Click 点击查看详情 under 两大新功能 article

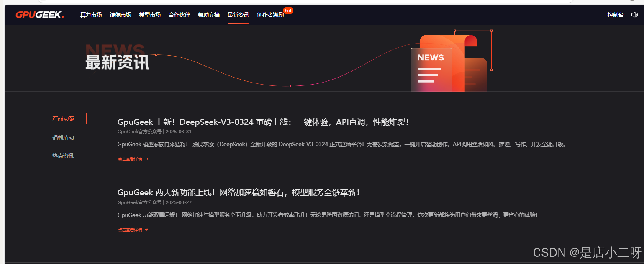[x=133, y=230]
